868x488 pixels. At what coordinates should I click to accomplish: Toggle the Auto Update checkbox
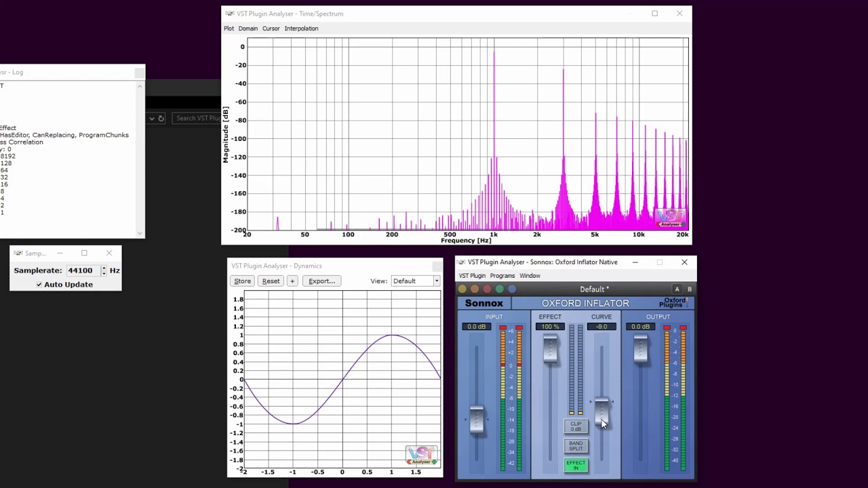tap(39, 285)
